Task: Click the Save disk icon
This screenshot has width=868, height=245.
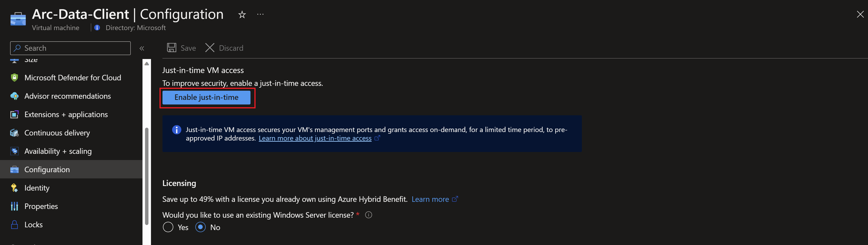Action: point(171,48)
